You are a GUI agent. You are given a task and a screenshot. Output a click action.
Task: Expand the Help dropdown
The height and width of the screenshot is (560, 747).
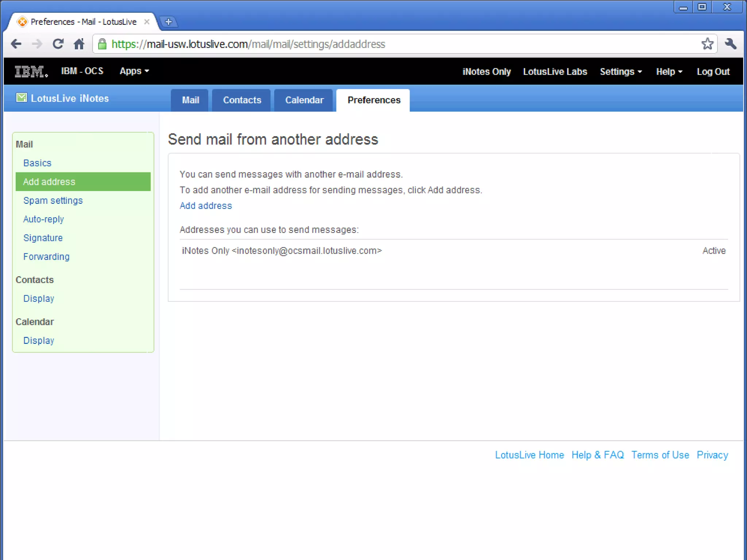click(x=669, y=72)
